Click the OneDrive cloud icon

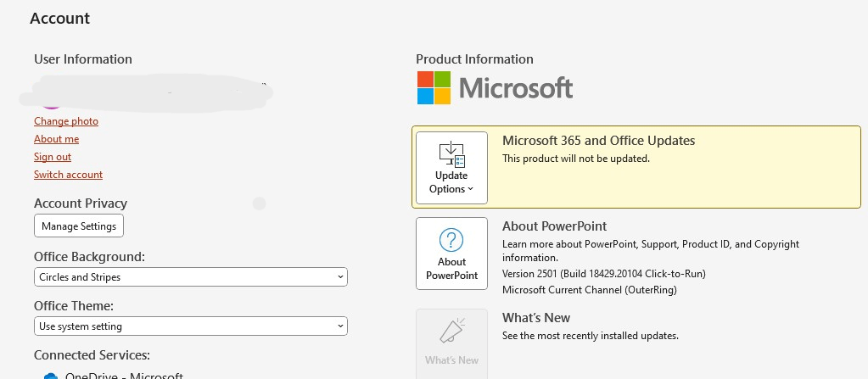coord(51,375)
